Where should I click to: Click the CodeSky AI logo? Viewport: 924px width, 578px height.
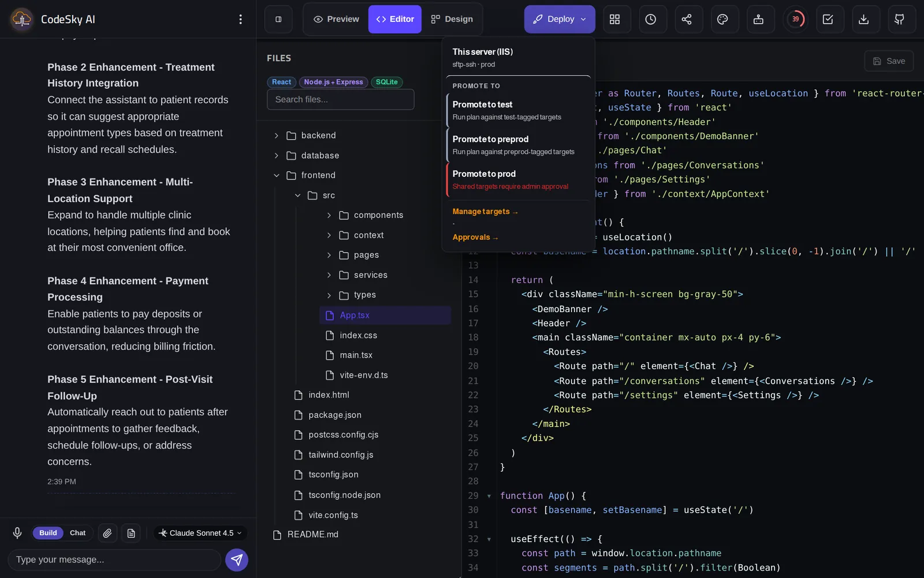(22, 19)
